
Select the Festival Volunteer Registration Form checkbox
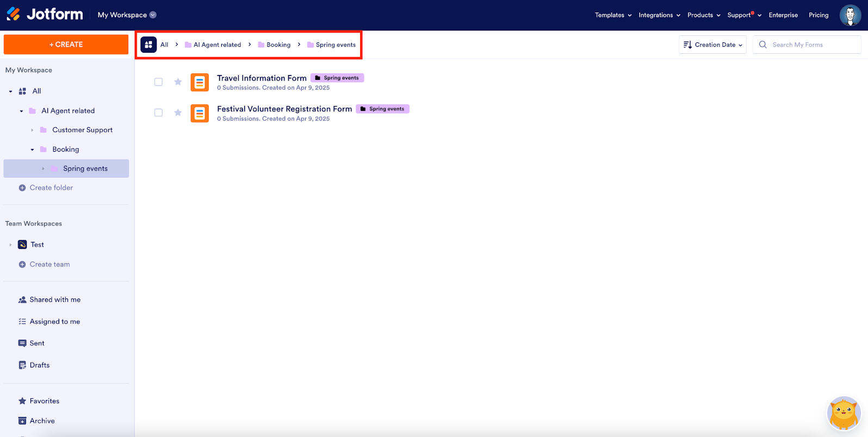coord(158,113)
